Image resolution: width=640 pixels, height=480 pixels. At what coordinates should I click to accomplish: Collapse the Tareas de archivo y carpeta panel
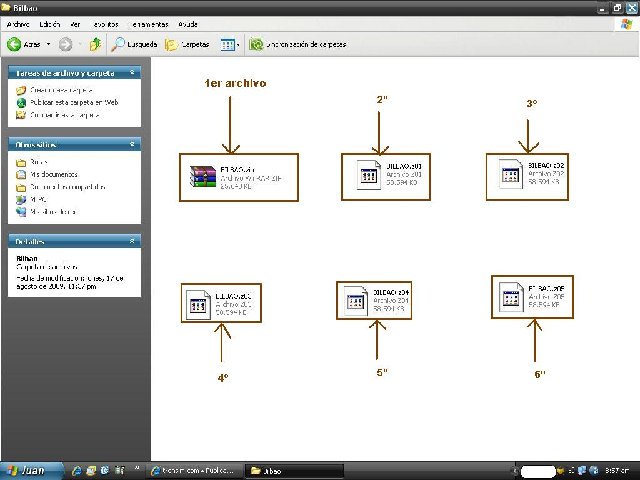133,73
